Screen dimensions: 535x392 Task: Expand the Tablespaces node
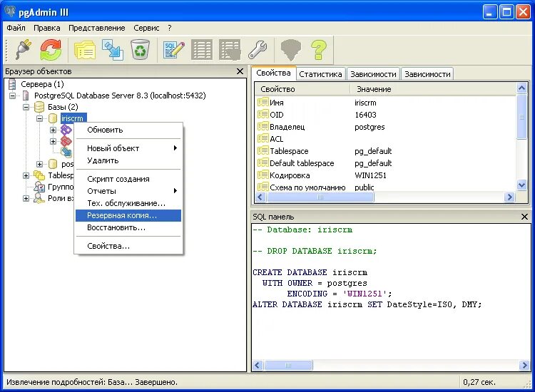pos(26,175)
